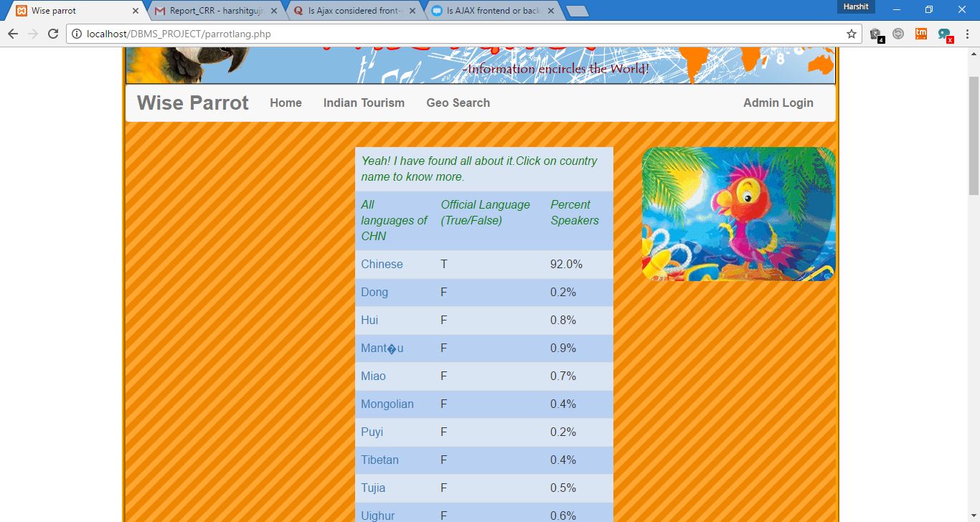Screen dimensions: 980x522
Task: Select the Wise parrot tab
Action: (x=75, y=11)
